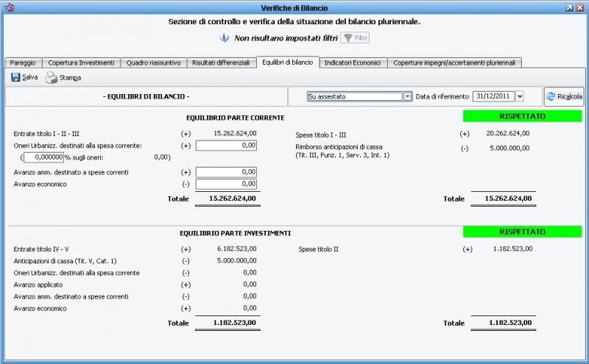Screen dimensions: 589x364
Task: Switch to the Pareggio tab
Action: (x=22, y=63)
